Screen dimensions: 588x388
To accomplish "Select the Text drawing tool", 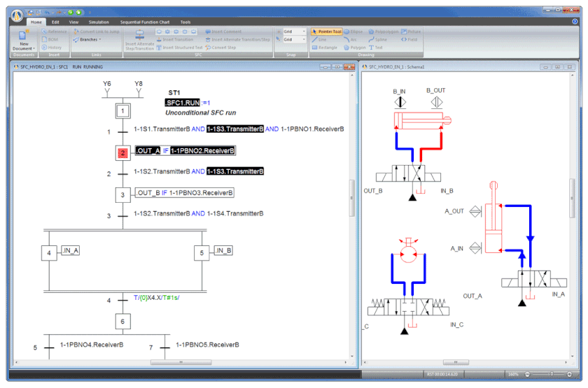I will coord(376,48).
